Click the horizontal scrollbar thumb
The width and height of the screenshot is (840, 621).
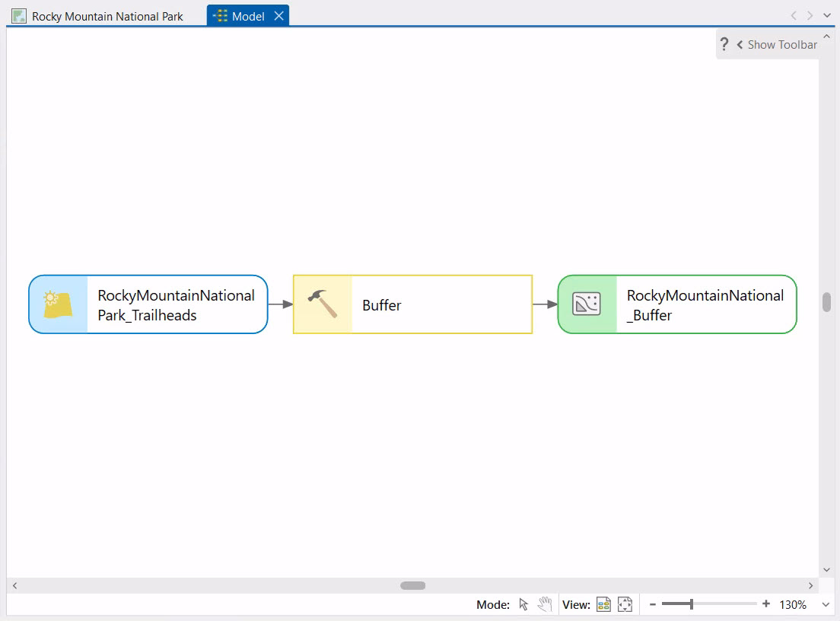coord(413,586)
